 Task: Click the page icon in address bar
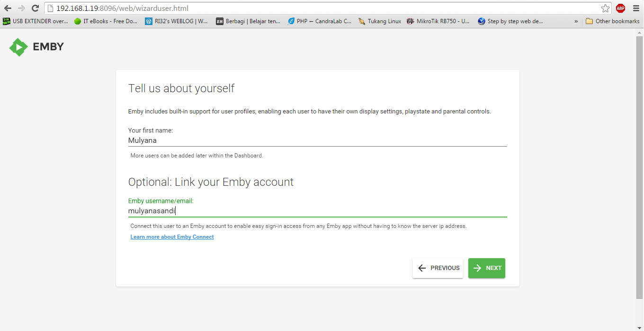50,8
